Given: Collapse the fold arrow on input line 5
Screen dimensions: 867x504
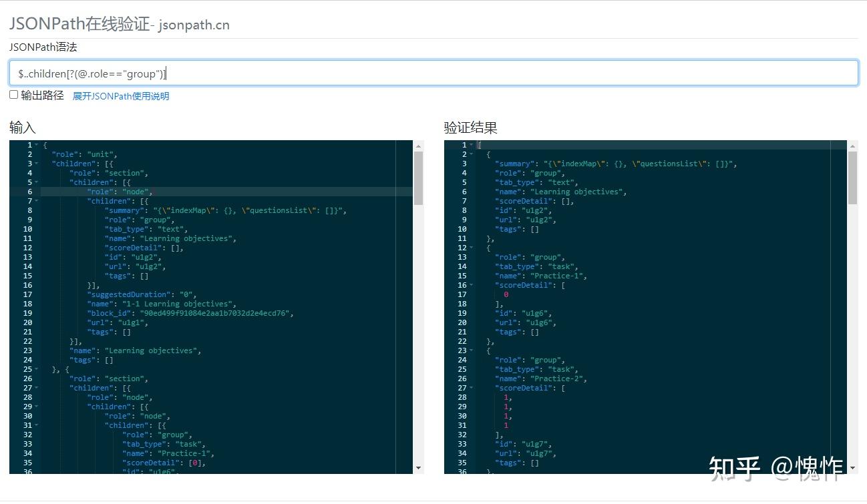Looking at the screenshot, I should (x=35, y=182).
